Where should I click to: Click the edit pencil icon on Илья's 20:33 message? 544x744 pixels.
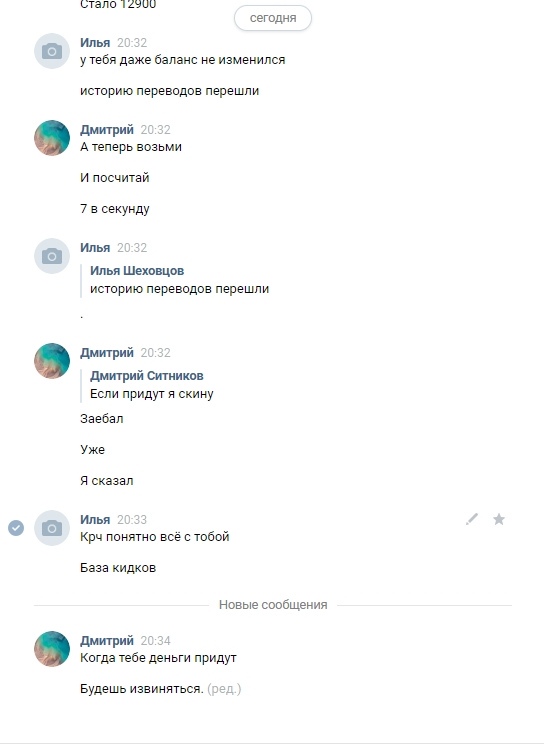point(472,519)
